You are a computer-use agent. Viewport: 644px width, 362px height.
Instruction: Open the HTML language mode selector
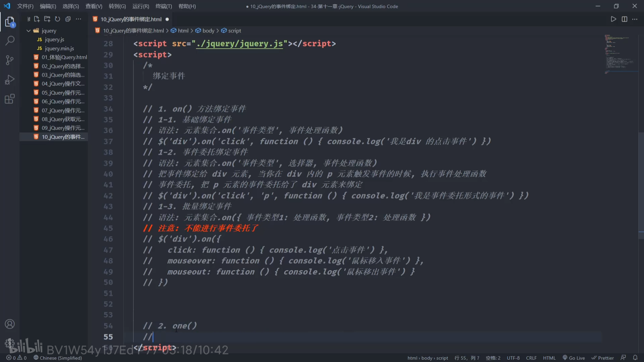[x=549, y=358]
